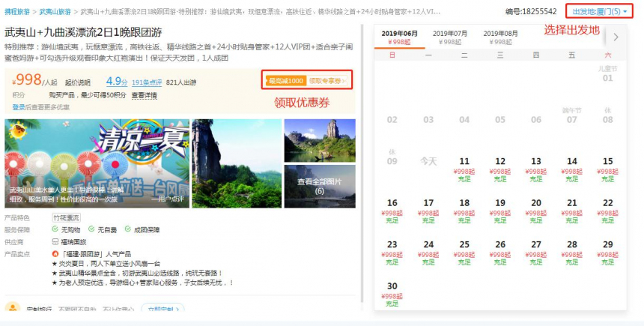
Task: Click the 福瑞国旅 supplier name
Action: pyautogui.click(x=73, y=242)
